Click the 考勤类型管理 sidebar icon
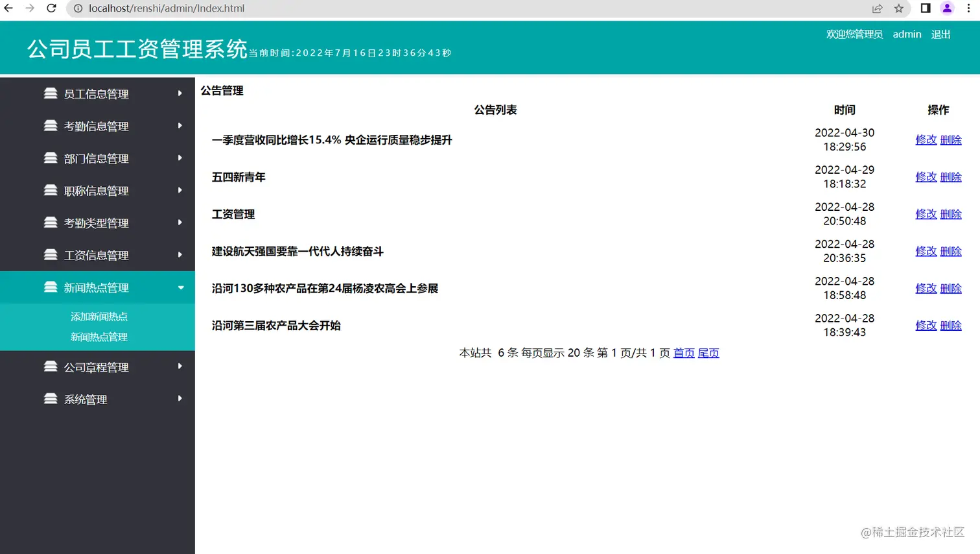 (52, 222)
